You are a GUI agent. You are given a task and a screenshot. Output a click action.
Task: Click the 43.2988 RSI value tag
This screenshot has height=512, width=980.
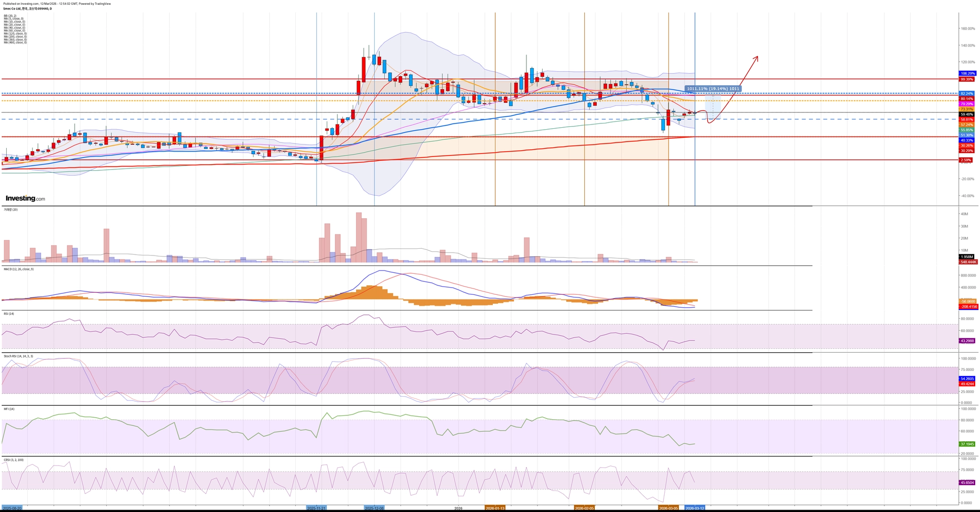click(x=968, y=341)
